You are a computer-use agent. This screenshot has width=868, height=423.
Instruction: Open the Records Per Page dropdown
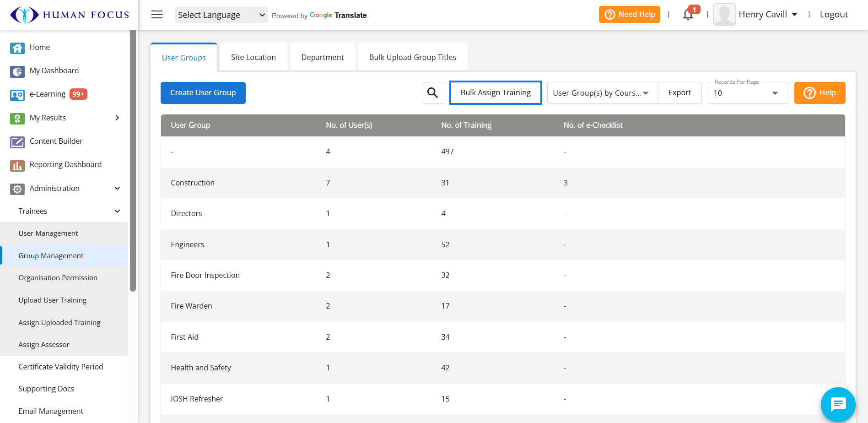747,93
